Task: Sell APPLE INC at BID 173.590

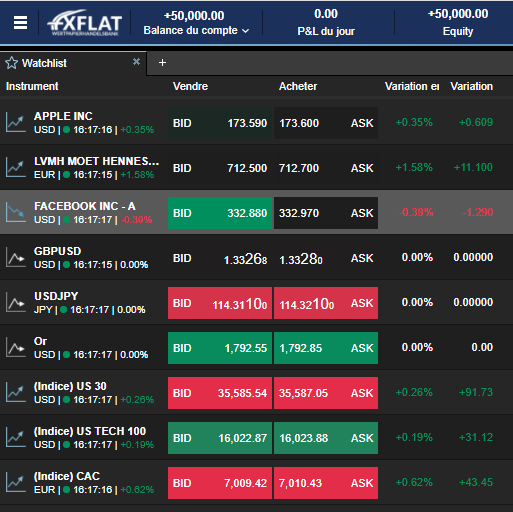Action: 220,123
